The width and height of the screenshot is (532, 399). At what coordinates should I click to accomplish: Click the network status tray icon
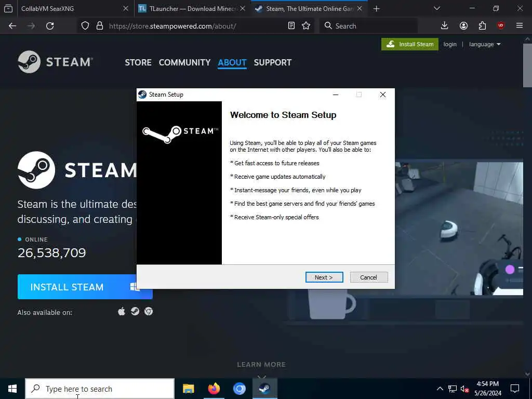click(x=453, y=389)
